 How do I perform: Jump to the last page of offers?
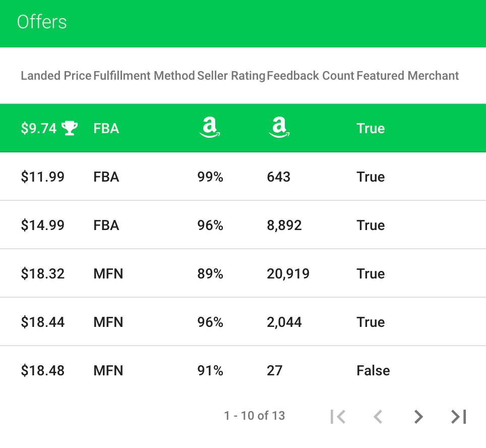[x=458, y=416]
